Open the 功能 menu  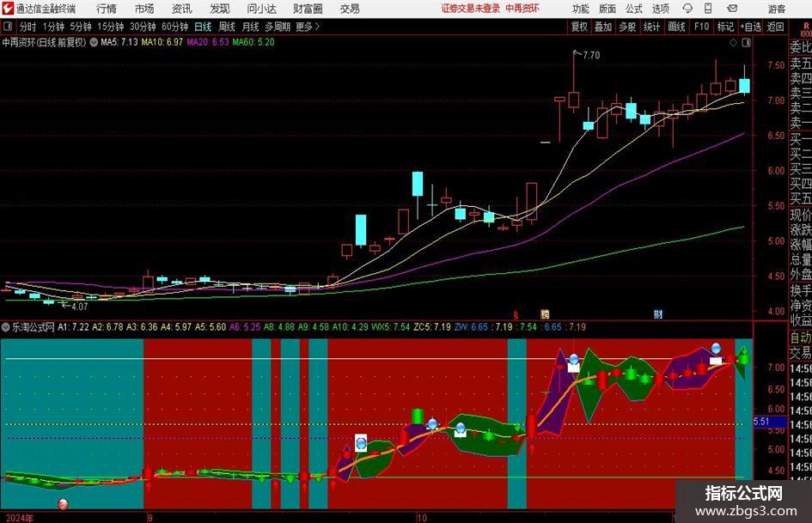pos(581,9)
